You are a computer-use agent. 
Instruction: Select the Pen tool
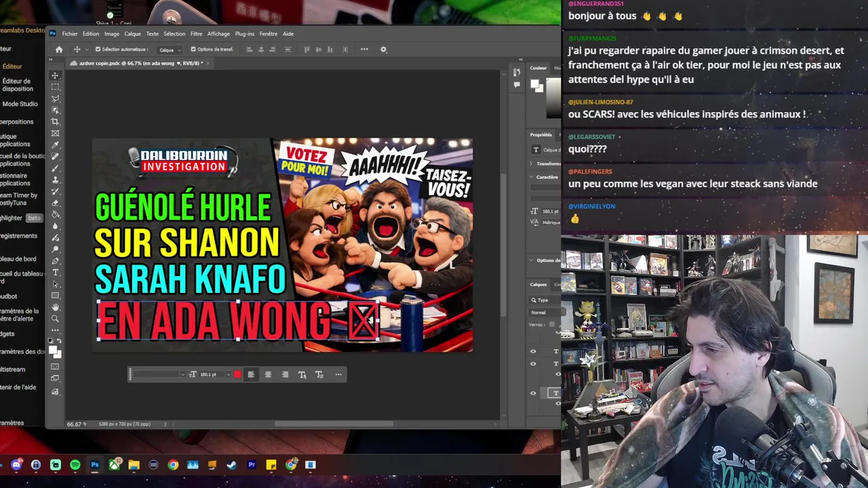coord(55,261)
